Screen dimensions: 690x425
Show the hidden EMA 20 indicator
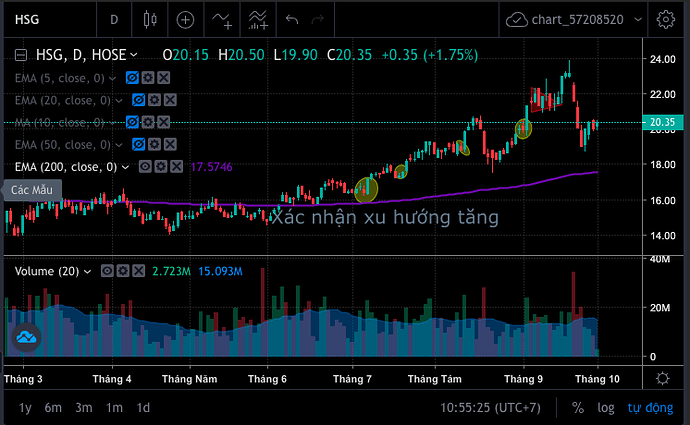pos(139,100)
